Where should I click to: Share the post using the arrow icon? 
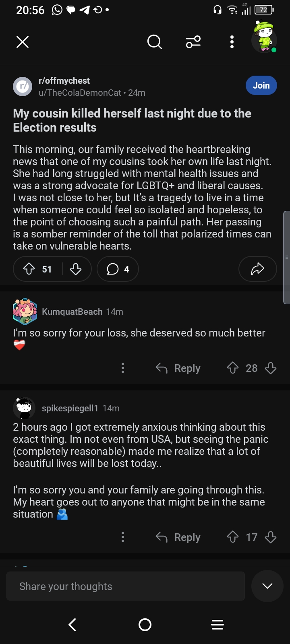point(257,269)
